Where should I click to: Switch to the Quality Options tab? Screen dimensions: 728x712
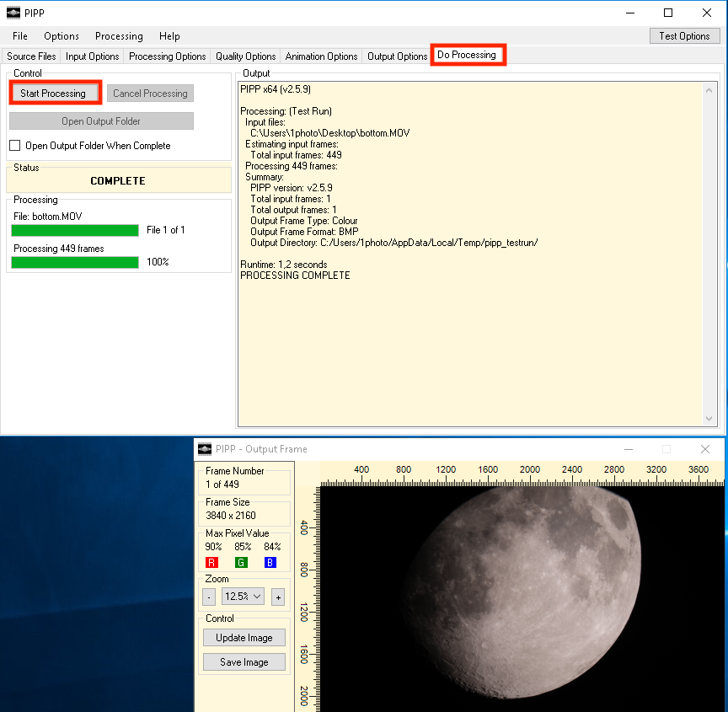245,56
